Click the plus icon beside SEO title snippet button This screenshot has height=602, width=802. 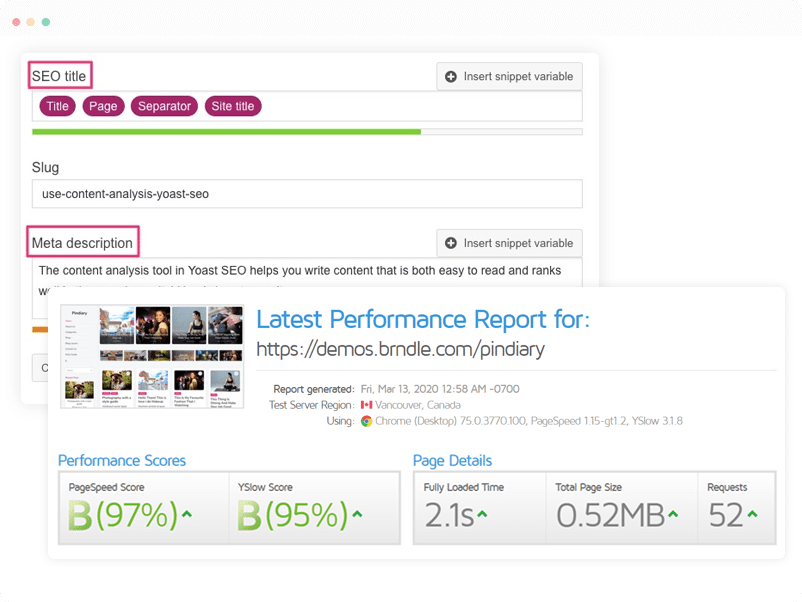pos(451,76)
